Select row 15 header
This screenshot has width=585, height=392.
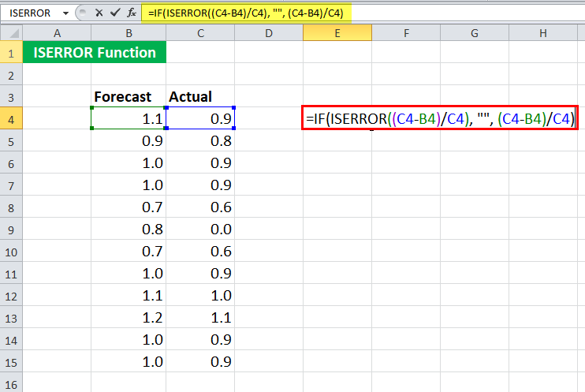(x=11, y=362)
